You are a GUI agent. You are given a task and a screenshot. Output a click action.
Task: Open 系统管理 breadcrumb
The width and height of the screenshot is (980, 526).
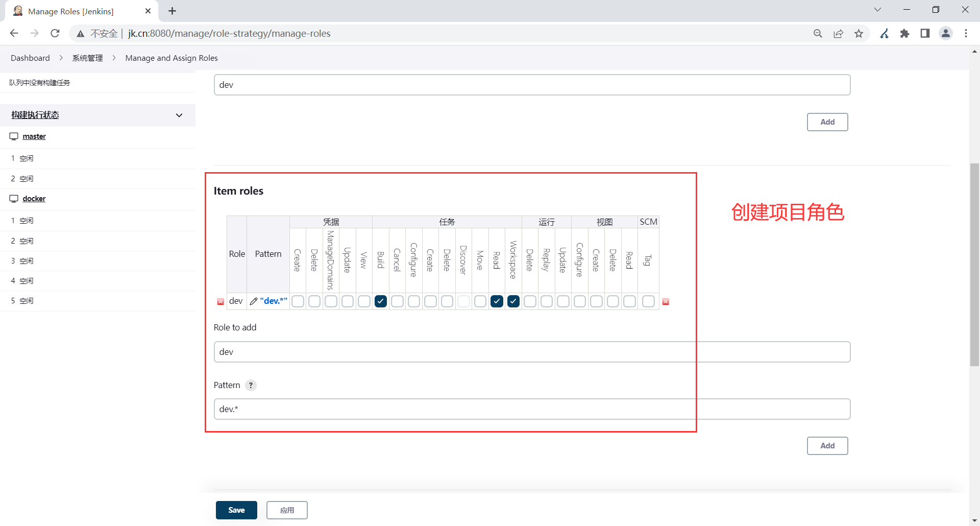tap(87, 58)
